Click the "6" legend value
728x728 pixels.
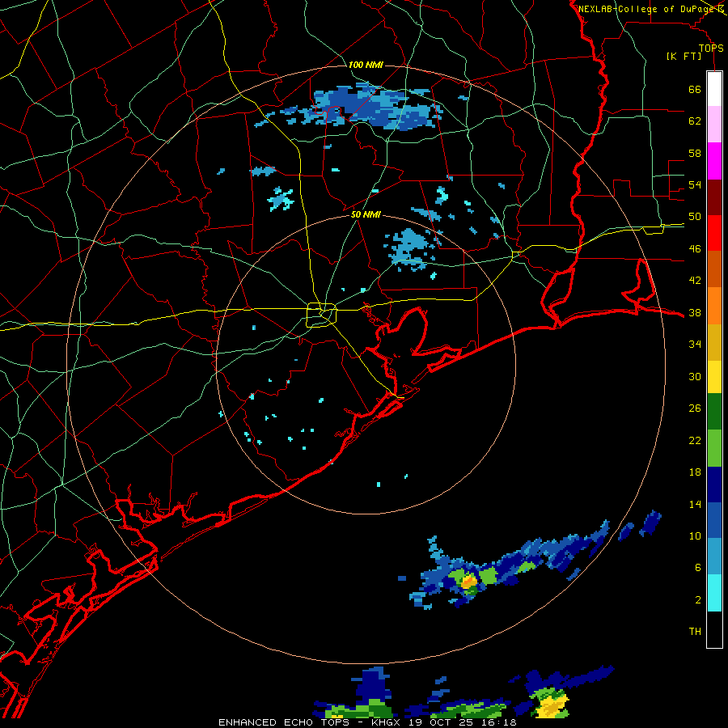[698, 568]
